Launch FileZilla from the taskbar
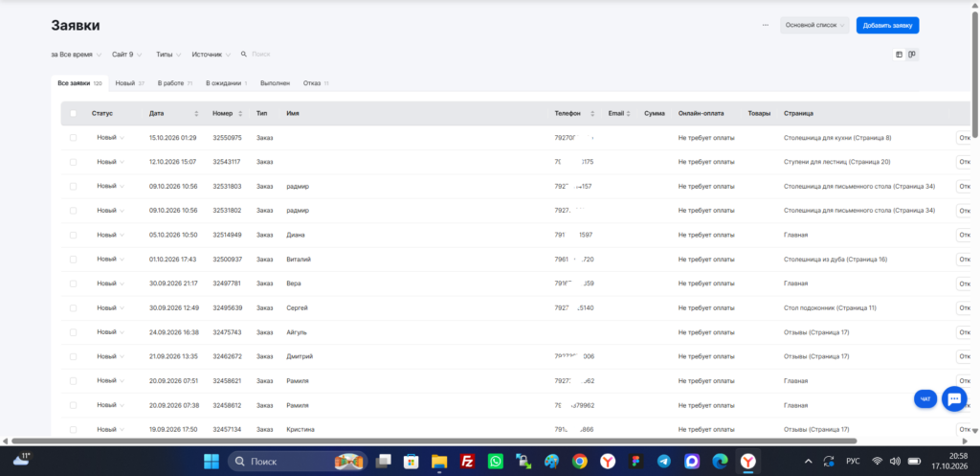 (x=467, y=462)
